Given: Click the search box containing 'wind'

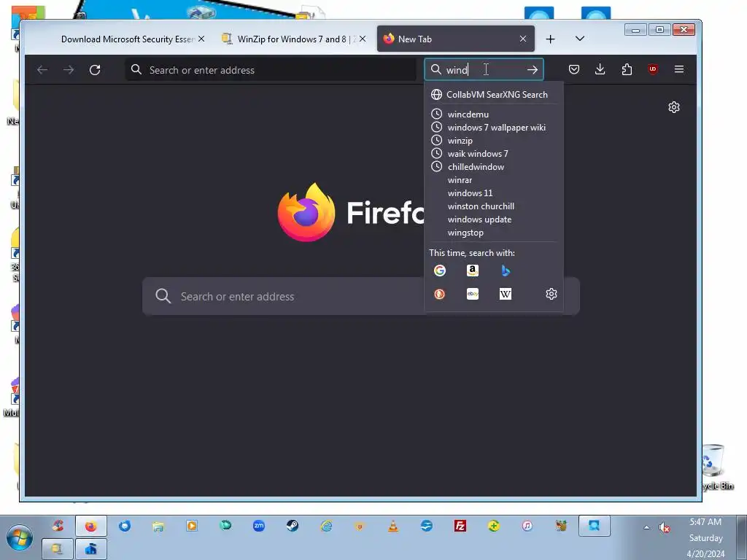Looking at the screenshot, I should (484, 70).
